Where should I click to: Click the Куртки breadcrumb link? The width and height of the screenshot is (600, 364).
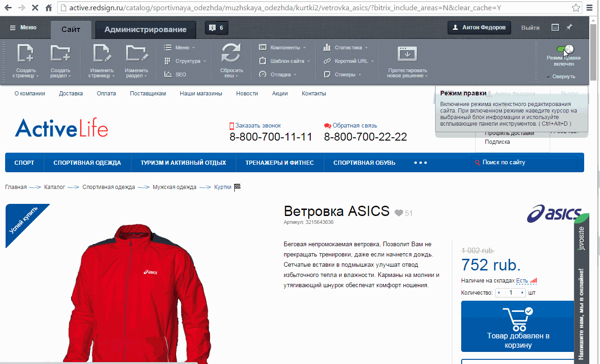[x=223, y=187]
